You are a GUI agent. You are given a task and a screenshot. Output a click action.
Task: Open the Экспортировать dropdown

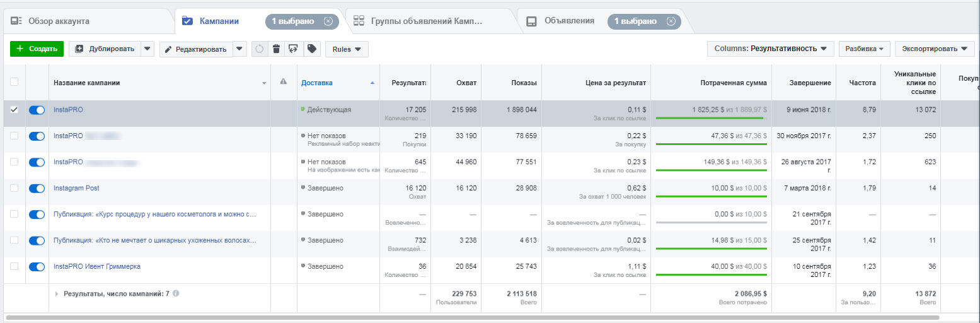pos(934,49)
